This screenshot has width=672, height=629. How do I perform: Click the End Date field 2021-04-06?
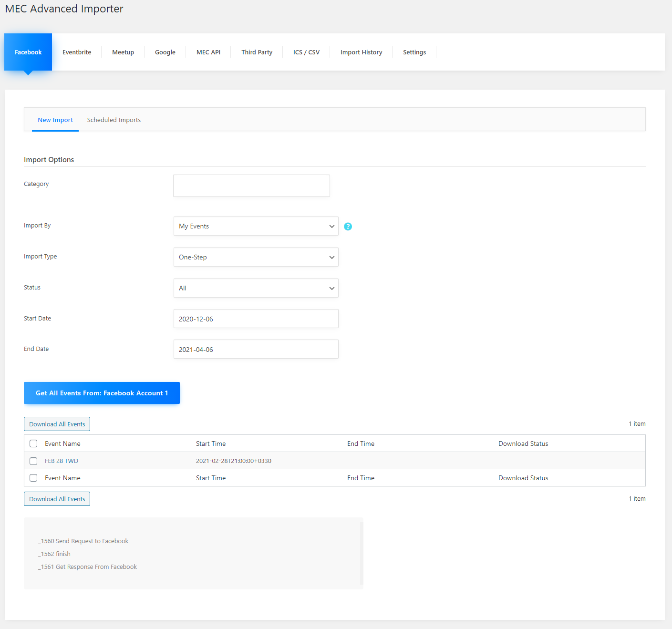(256, 349)
